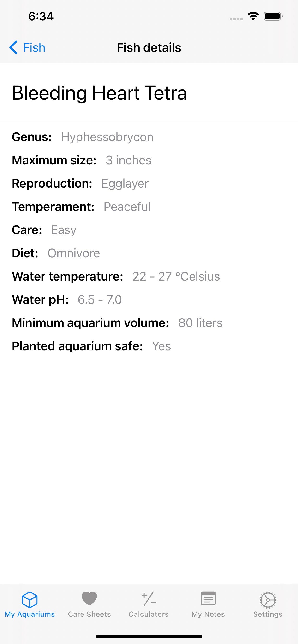Click the Water pH 6.5 - 7.0 value

pyautogui.click(x=100, y=300)
